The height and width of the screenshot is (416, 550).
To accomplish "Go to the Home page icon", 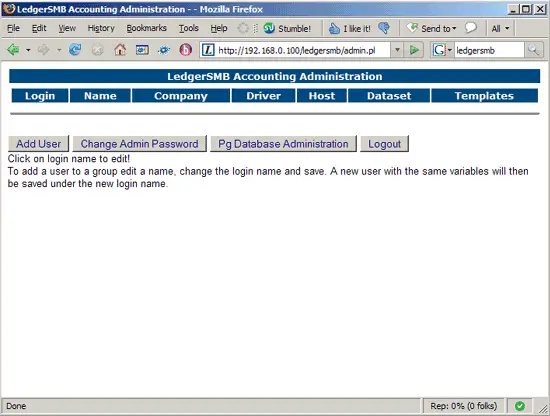I will coord(120,50).
